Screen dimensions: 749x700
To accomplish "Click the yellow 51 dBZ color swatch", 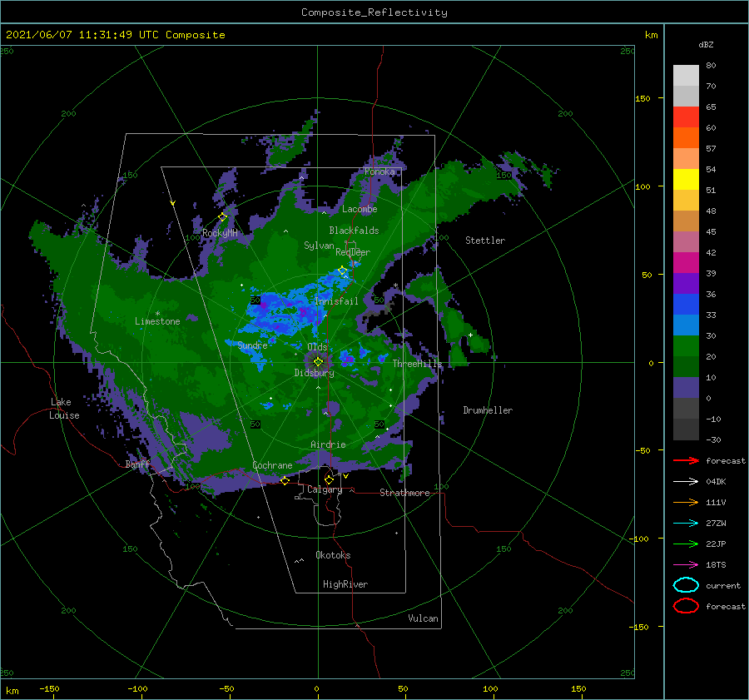I will (686, 180).
